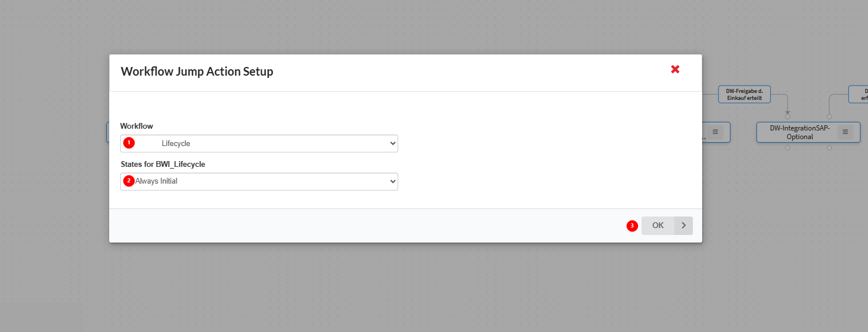Expand the States dropdown set to Always Initial
The height and width of the screenshot is (332, 868).
(x=259, y=181)
